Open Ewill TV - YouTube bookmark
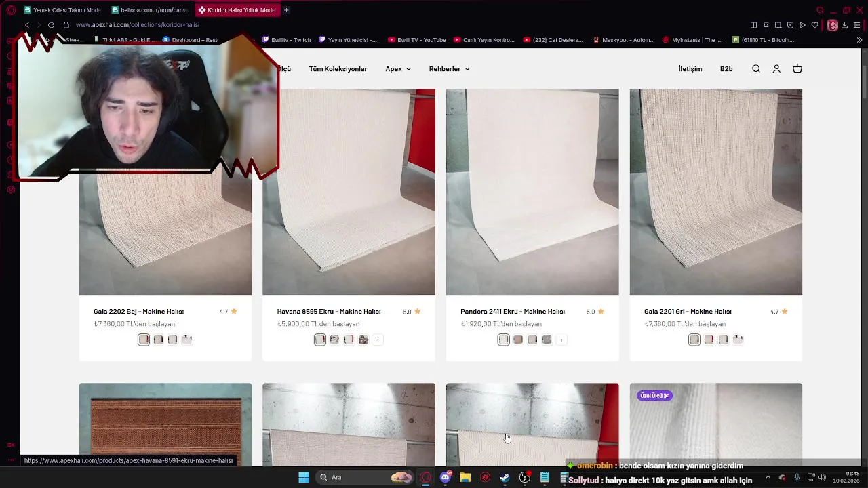The image size is (868, 488). point(416,40)
